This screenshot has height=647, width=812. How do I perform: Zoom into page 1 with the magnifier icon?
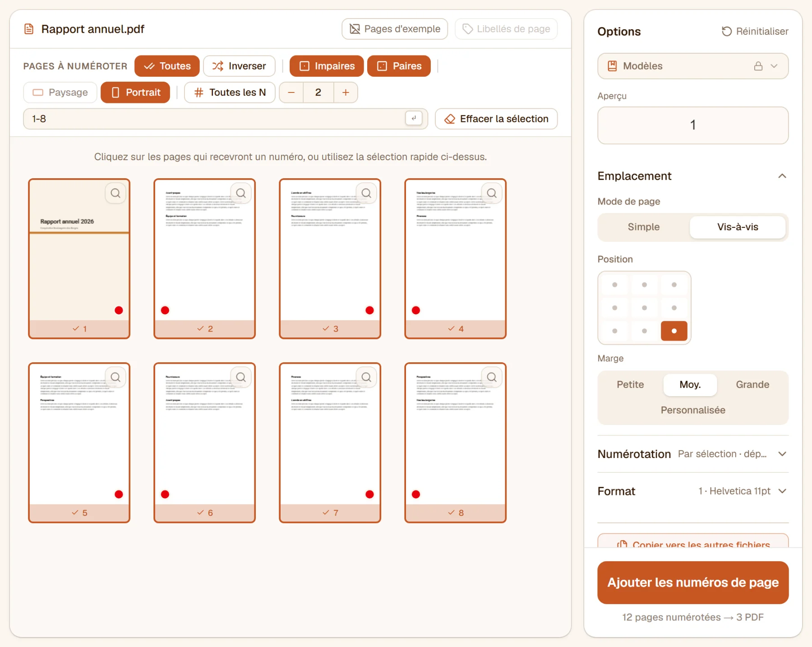click(115, 193)
